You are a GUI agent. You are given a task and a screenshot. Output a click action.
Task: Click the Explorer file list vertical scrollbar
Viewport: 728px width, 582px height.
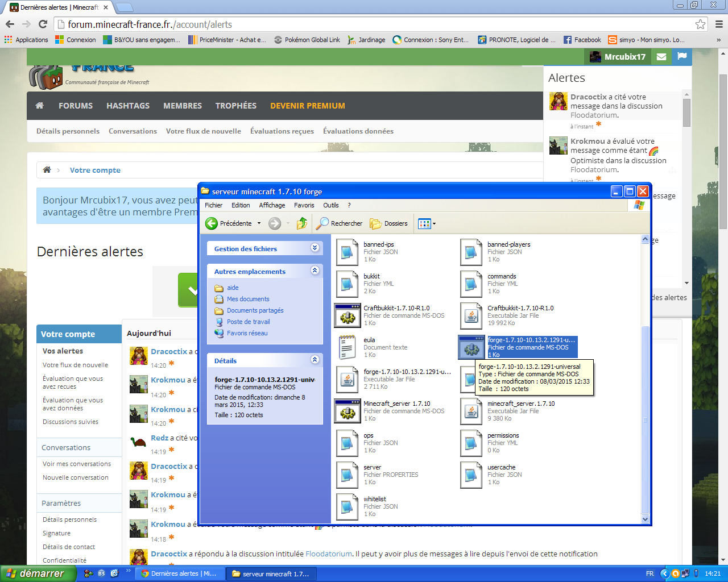point(645,421)
